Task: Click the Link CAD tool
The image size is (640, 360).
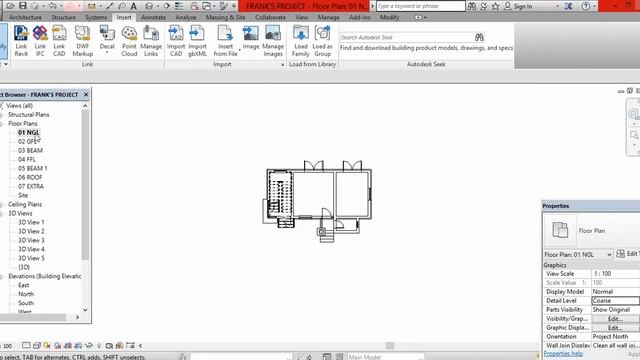Action: click(59, 41)
